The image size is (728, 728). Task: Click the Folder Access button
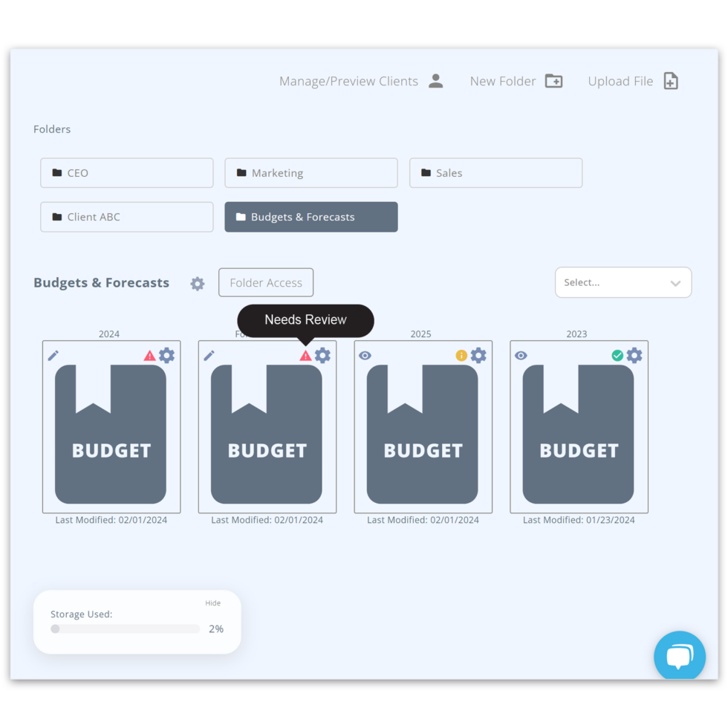(265, 282)
